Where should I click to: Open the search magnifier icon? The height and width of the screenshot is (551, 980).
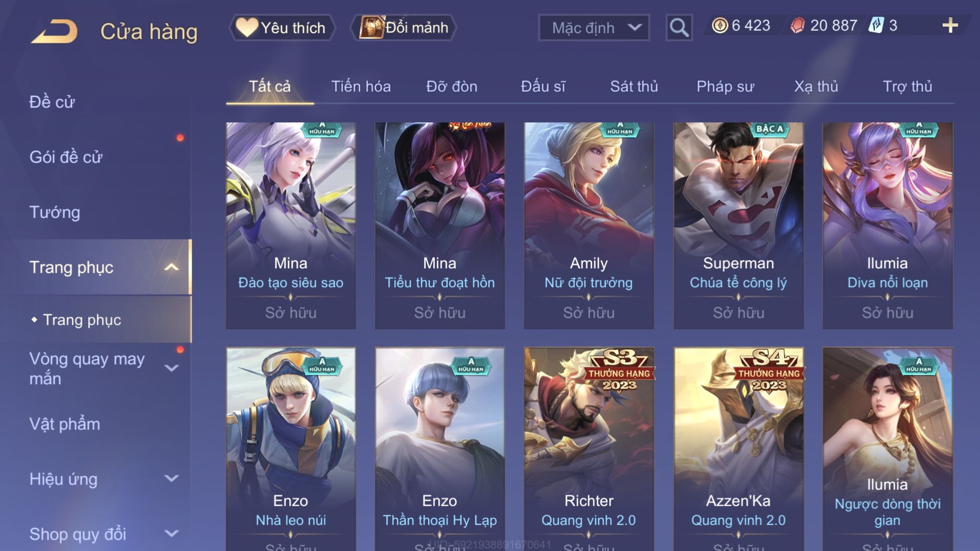pyautogui.click(x=679, y=28)
